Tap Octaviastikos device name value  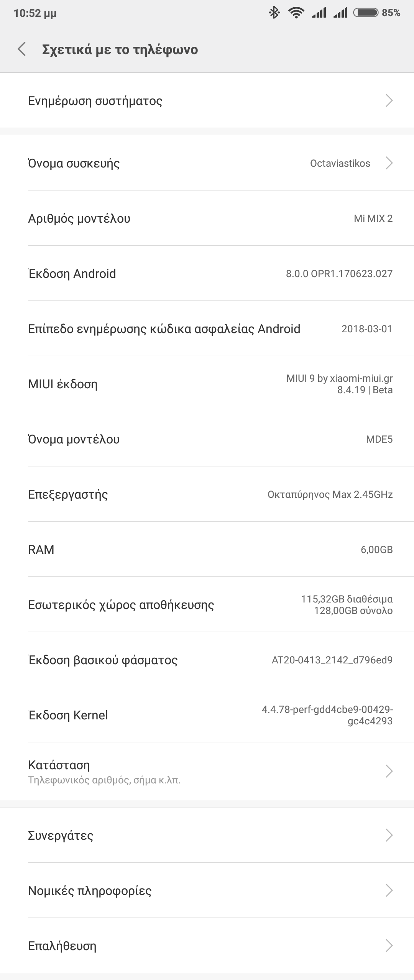tap(340, 163)
